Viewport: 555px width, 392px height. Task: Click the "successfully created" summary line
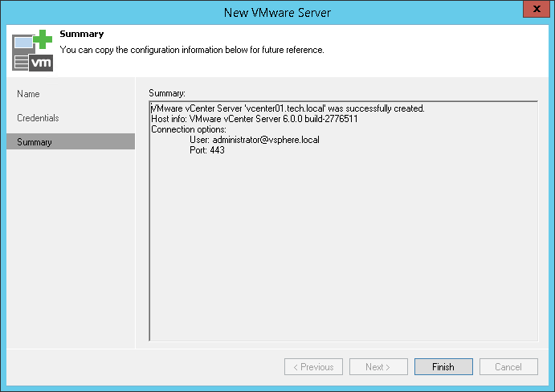[x=288, y=108]
